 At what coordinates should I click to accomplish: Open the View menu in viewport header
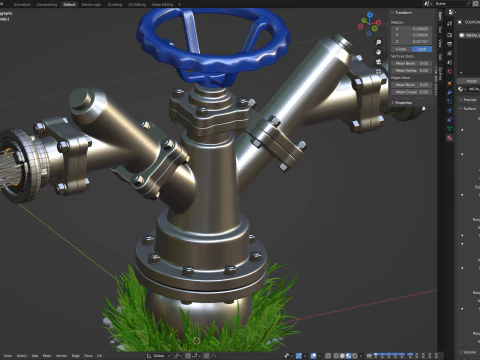click(8, 356)
